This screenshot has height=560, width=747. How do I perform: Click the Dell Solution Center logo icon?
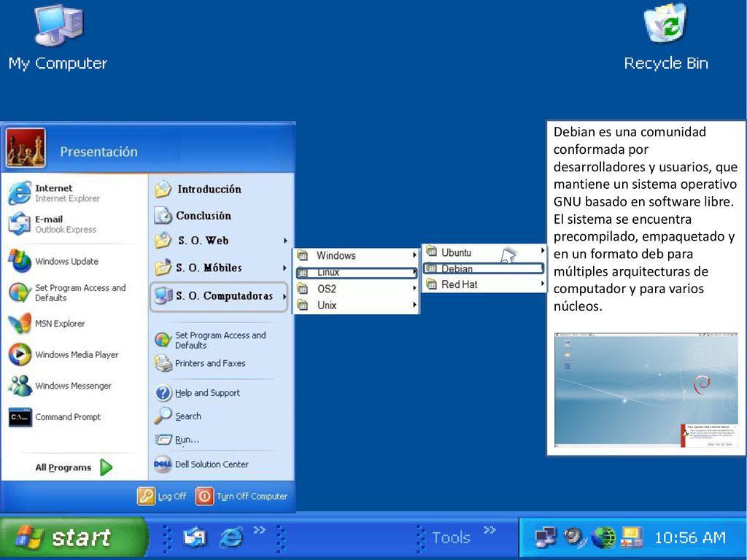(163, 464)
